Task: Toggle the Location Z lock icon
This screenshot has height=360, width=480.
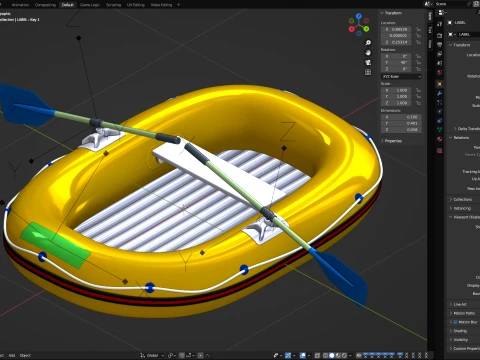Action: [x=418, y=42]
